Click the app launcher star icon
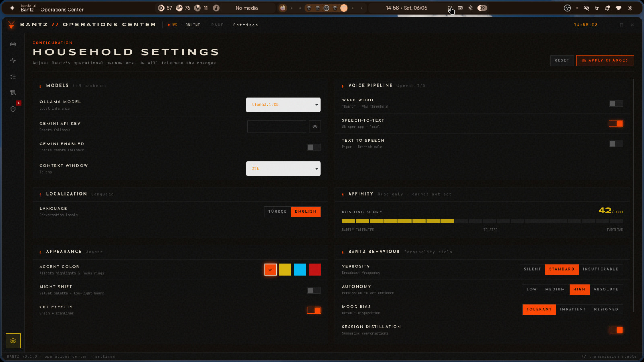 coord(12,8)
